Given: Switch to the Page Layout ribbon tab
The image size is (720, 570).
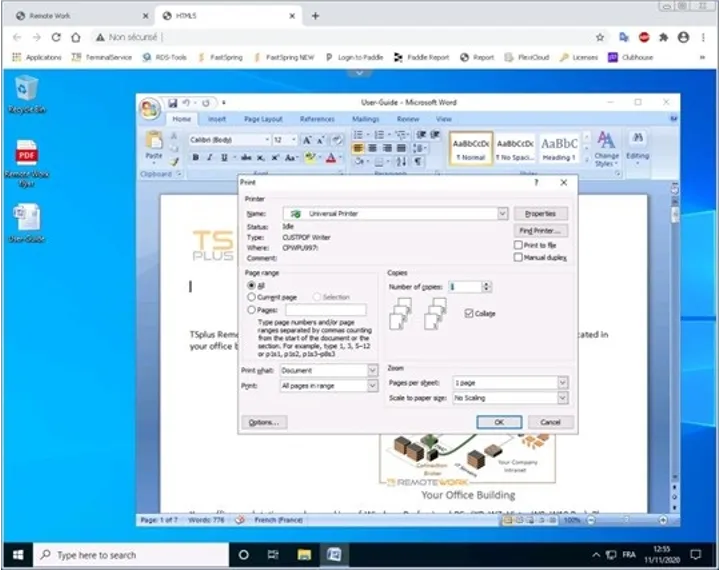Looking at the screenshot, I should tap(263, 119).
